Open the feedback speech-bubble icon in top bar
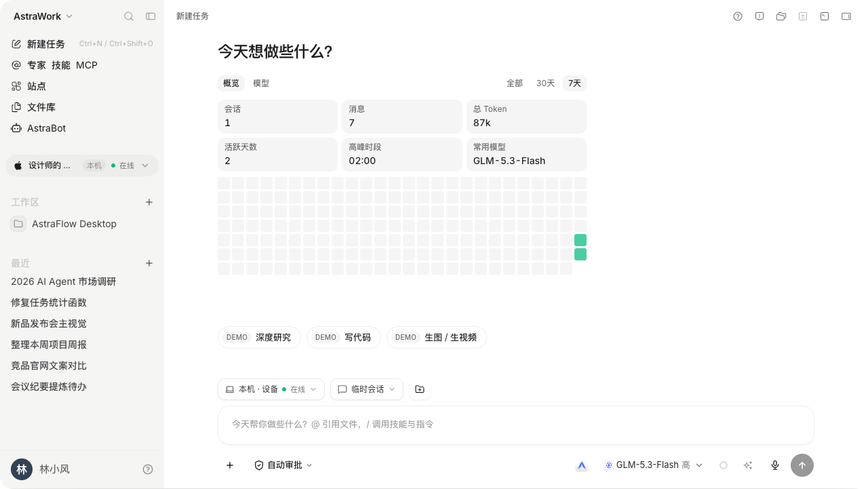 pyautogui.click(x=759, y=16)
